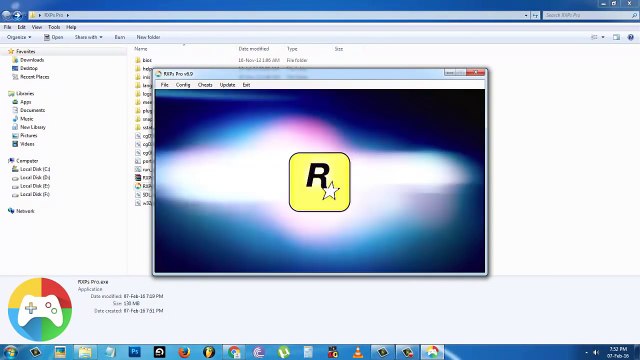Click the Windows Start button
Image resolution: width=640 pixels, height=360 pixels.
point(10,352)
